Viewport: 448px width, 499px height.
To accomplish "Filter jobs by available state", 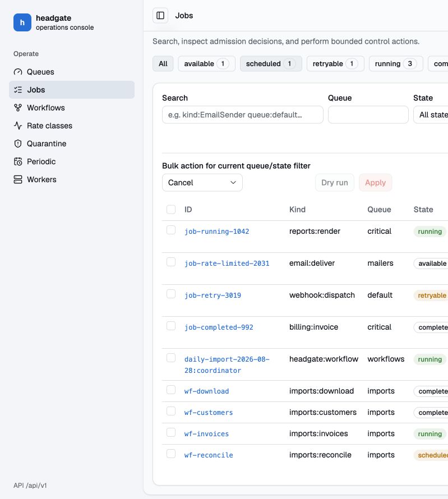I will pos(206,64).
